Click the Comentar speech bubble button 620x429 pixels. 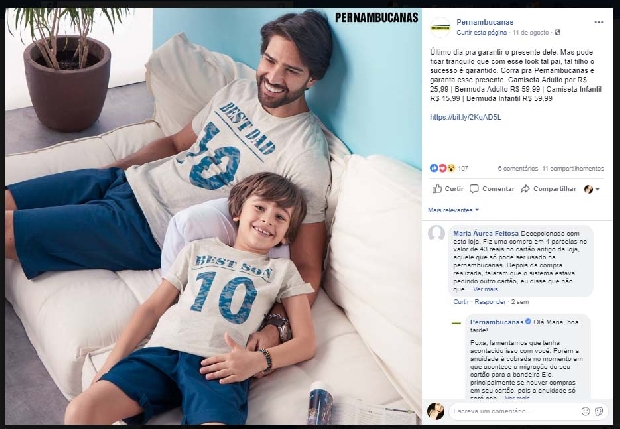(491, 189)
